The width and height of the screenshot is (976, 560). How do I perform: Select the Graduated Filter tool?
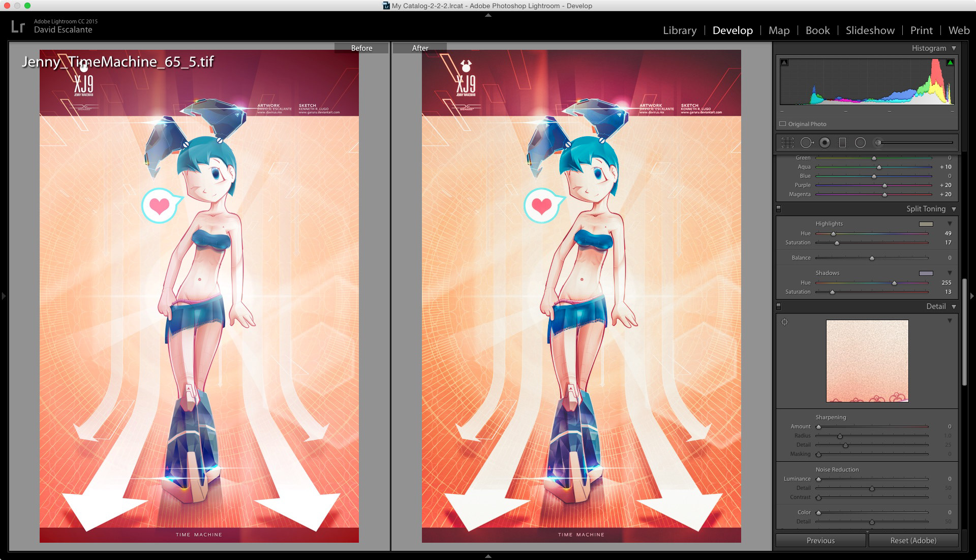842,143
